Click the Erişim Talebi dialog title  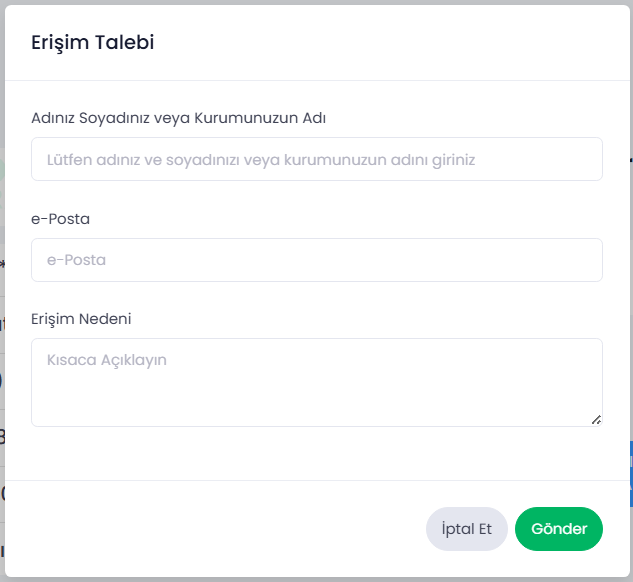coord(93,42)
